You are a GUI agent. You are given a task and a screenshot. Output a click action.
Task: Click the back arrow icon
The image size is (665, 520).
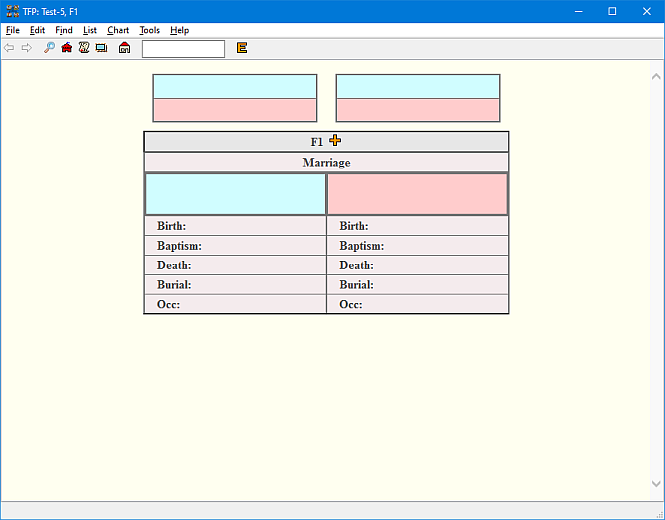coord(9,48)
